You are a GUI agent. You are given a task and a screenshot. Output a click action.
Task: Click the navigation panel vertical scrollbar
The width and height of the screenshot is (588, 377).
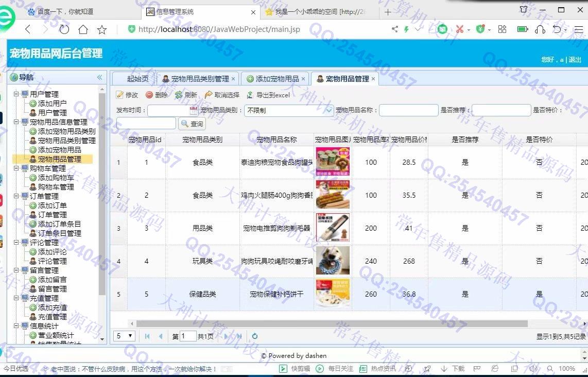[102, 194]
